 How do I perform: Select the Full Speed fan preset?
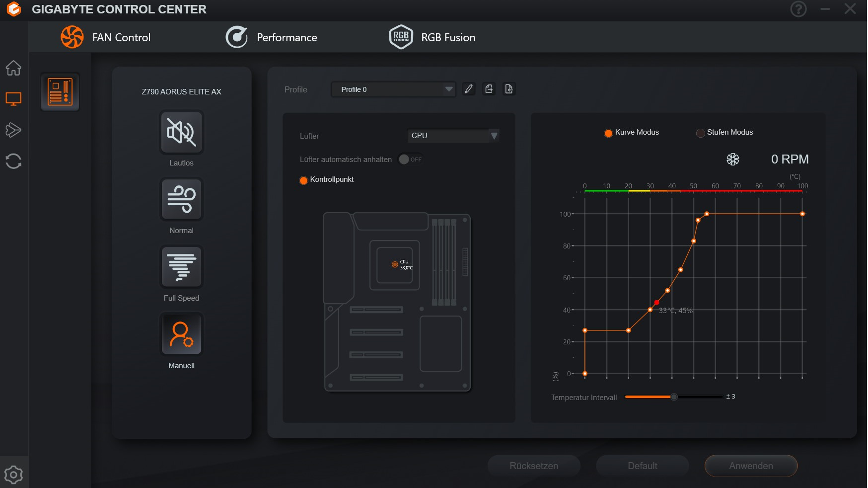(x=181, y=267)
